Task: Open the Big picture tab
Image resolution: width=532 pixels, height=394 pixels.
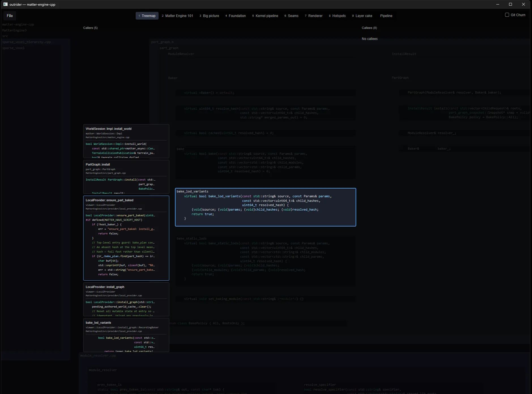Action: 209,16
